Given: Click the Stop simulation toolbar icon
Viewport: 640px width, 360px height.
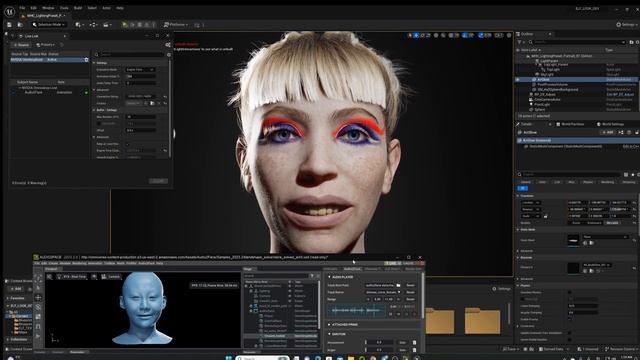Looking at the screenshot, I should 140,25.
